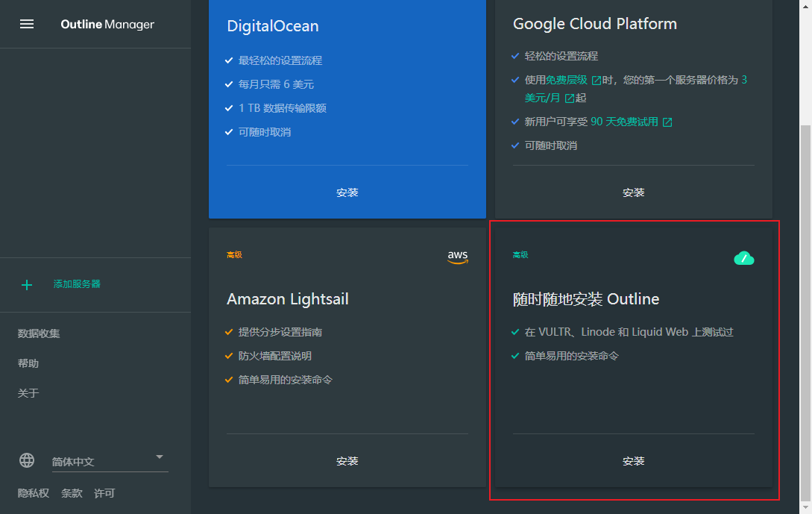Screen dimensions: 812x514
Task: Click the Google Cloud Platform heading
Action: pos(594,24)
